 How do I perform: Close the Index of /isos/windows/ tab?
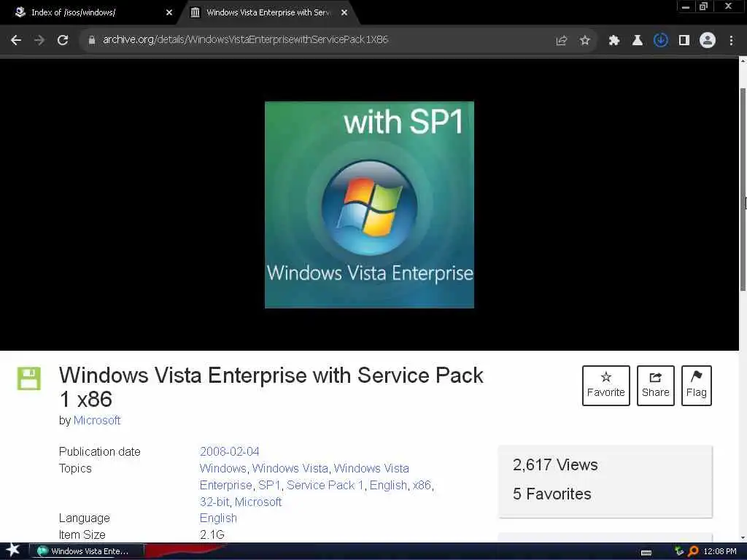coord(169,12)
